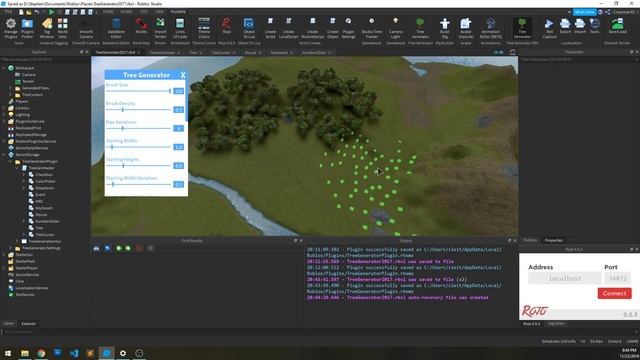Viewport: 640px width, 360px height.
Task: Click the Brush Size value box
Action: tap(178, 91)
